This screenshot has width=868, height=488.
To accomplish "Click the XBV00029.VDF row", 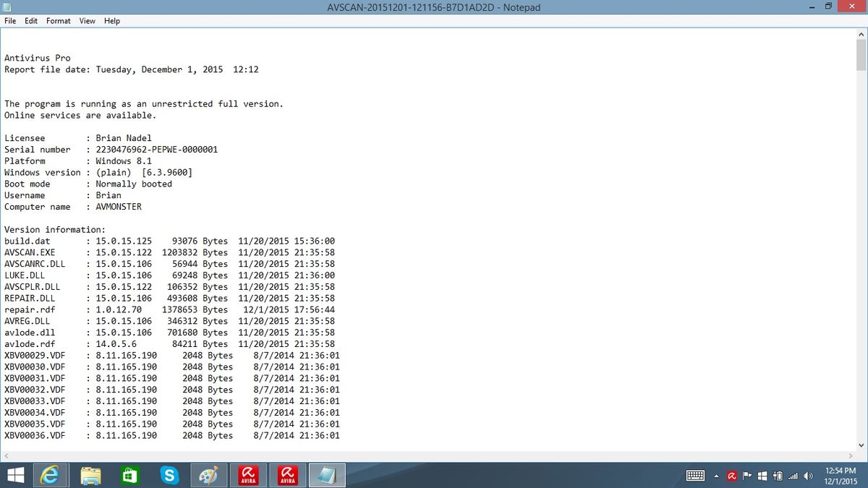I will [172, 356].
